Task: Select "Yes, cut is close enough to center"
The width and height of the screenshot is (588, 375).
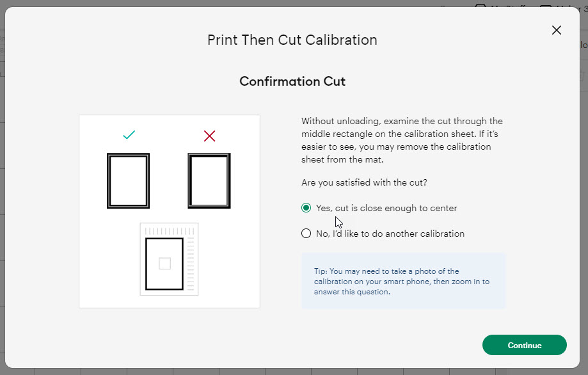Action: [x=306, y=207]
